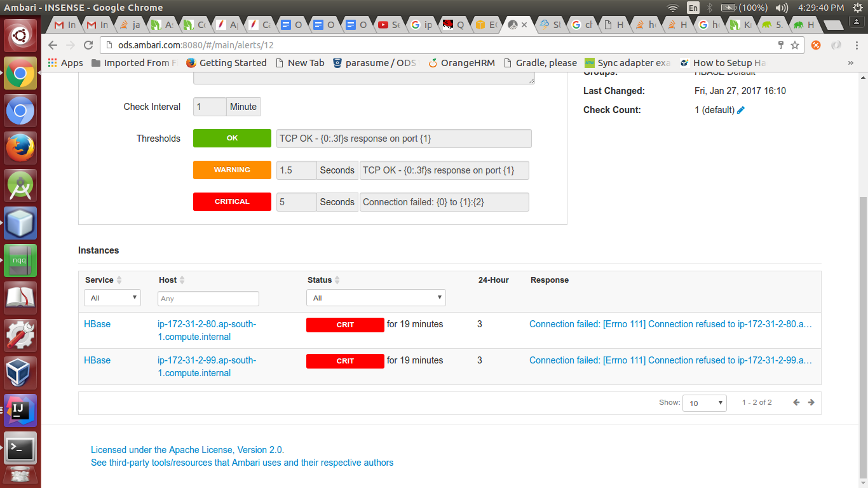Viewport: 868px width, 488px height.
Task: Sort instances by Service column arrows
Action: (x=119, y=280)
